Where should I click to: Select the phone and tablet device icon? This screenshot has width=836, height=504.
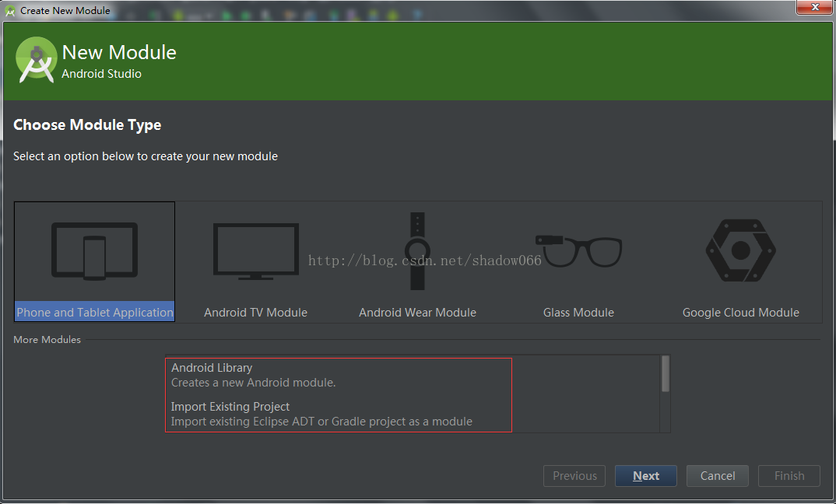click(94, 251)
